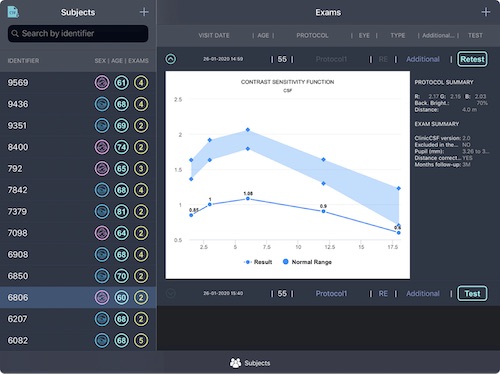
Task: Click the search by identifier field
Action: (x=78, y=33)
